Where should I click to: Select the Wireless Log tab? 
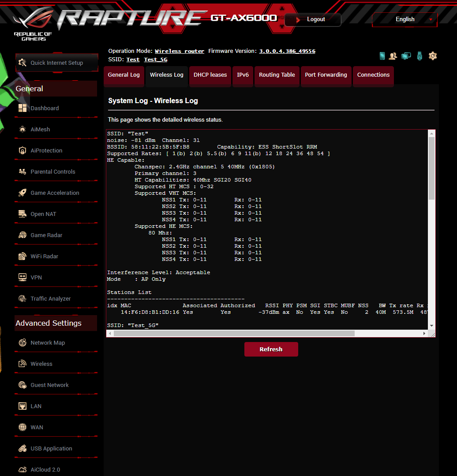166,75
